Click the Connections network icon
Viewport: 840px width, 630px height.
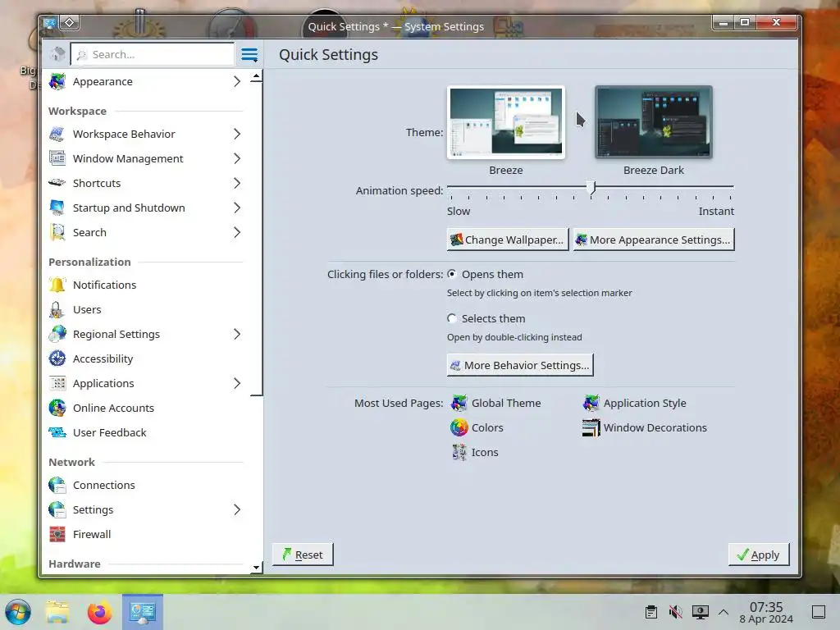(57, 486)
